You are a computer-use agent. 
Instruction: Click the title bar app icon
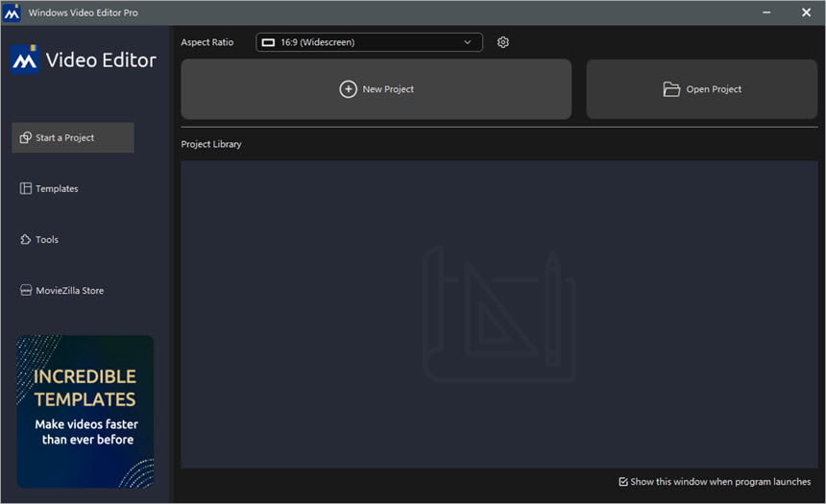point(12,12)
